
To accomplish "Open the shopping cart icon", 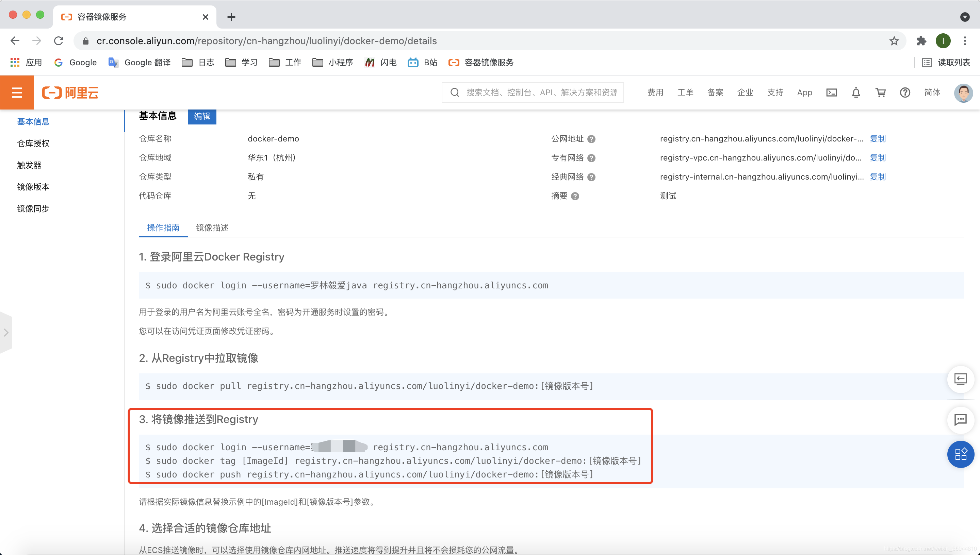I will coord(881,92).
